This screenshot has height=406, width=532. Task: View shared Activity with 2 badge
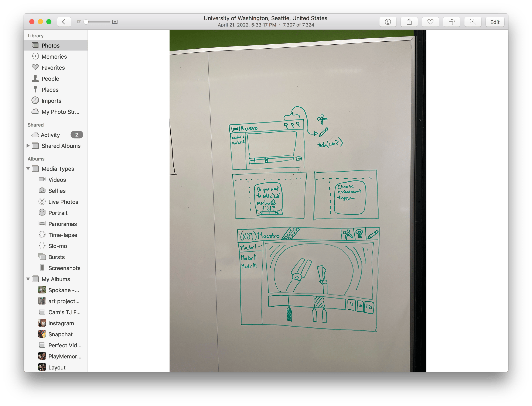point(50,135)
